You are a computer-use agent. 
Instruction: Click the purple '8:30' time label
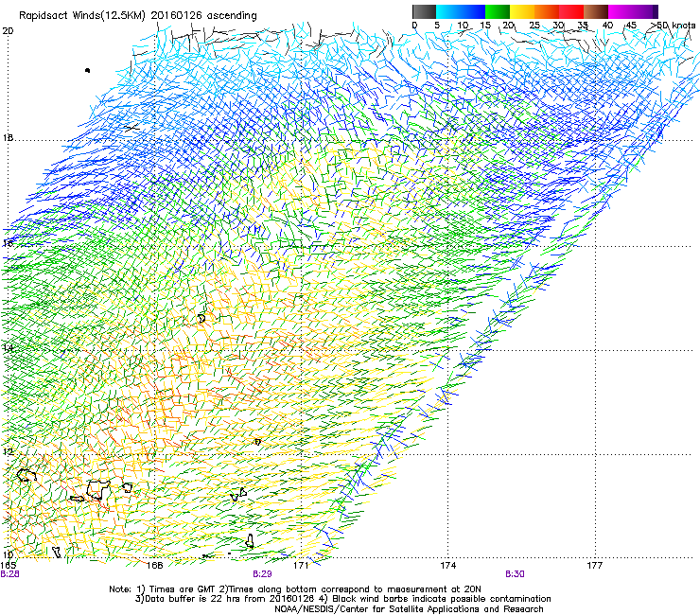(515, 574)
